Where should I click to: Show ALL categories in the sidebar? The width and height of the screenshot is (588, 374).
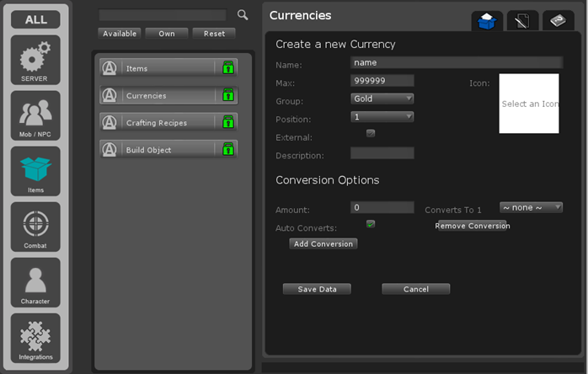(35, 19)
